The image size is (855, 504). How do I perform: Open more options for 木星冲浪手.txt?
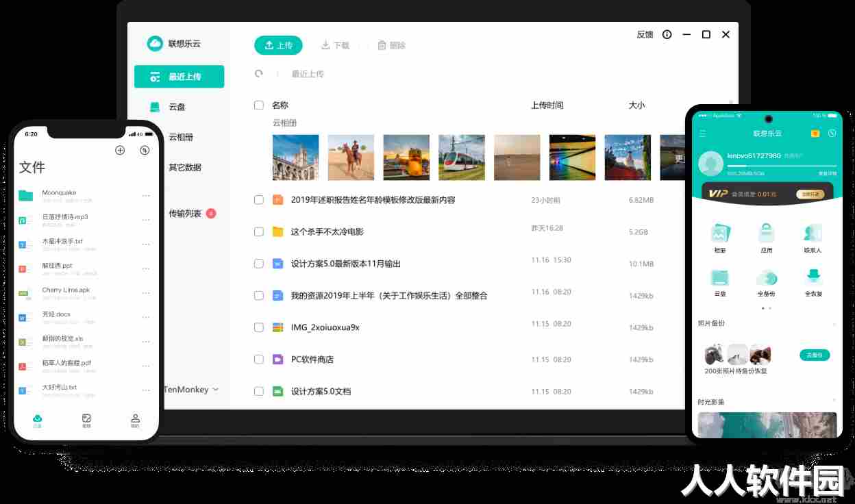pyautogui.click(x=146, y=244)
